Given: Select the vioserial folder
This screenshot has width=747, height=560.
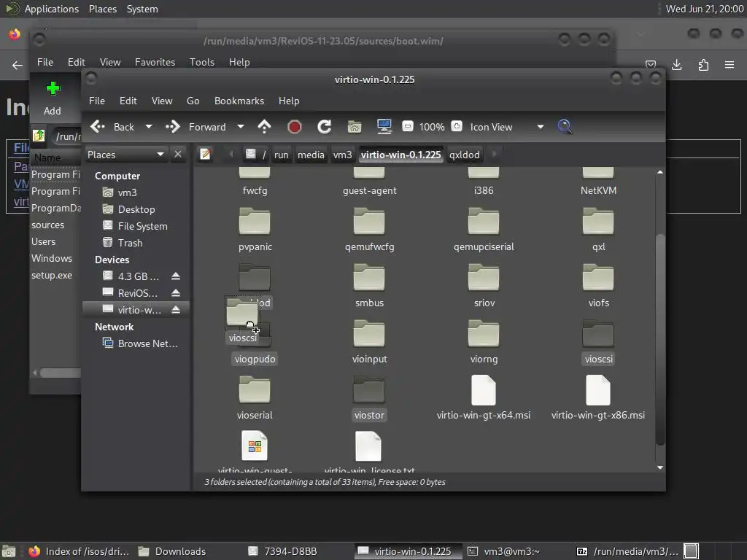Looking at the screenshot, I should tap(255, 398).
